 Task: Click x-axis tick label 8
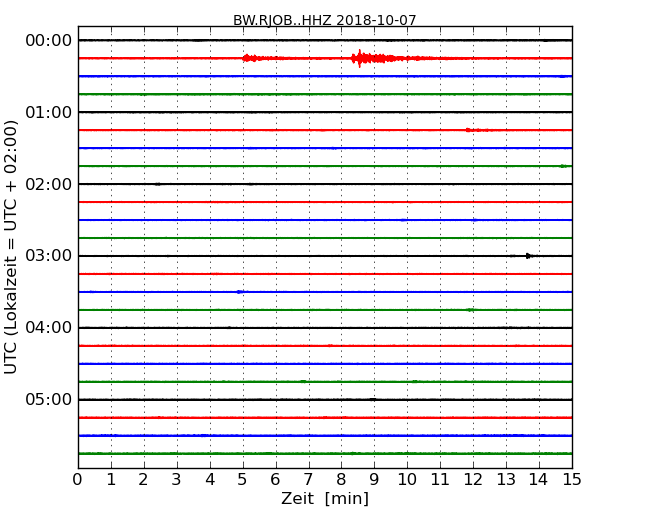tap(341, 479)
